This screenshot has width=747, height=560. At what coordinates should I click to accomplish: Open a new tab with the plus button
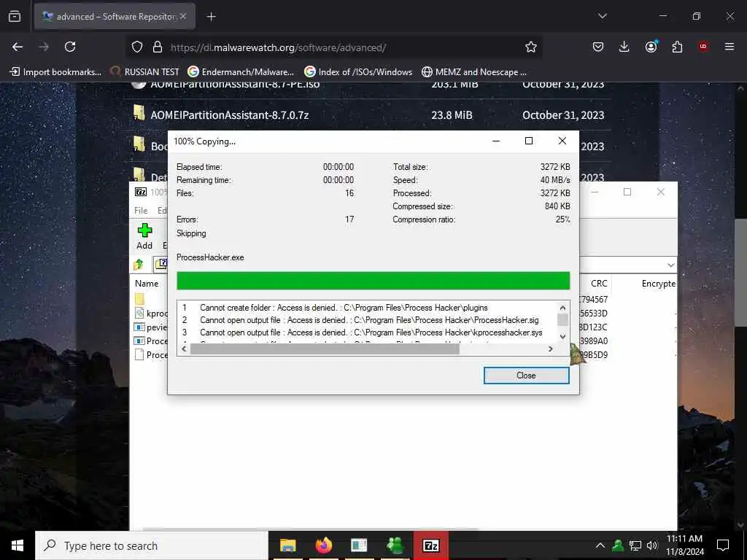tap(211, 17)
